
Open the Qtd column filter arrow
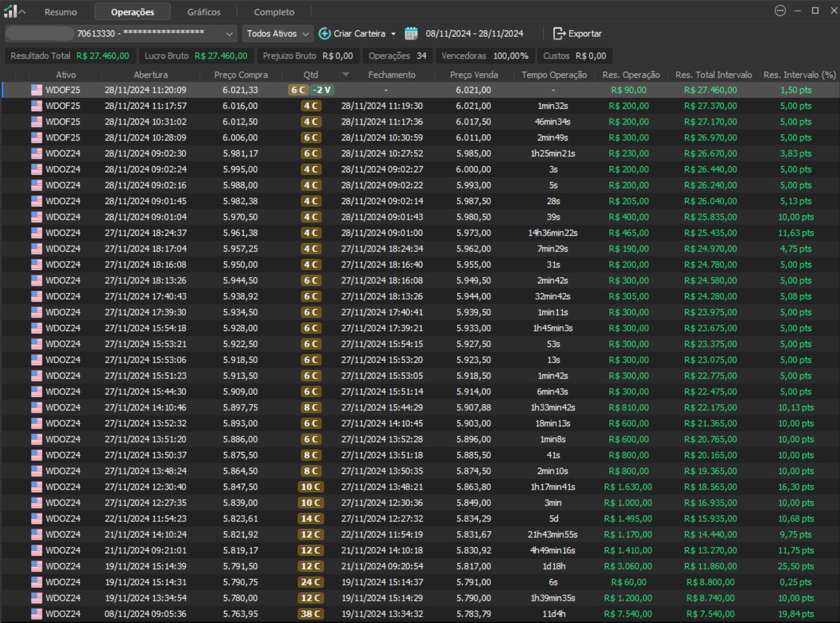[x=345, y=75]
